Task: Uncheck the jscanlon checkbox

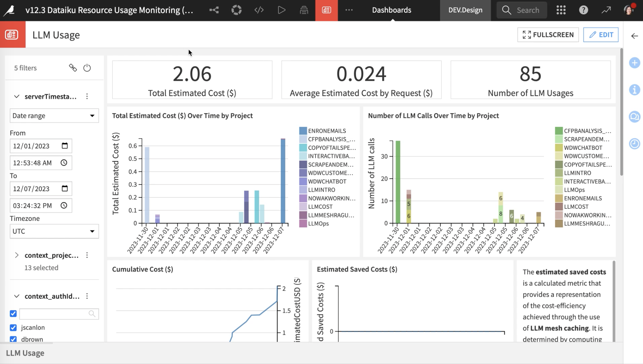Action: pyautogui.click(x=13, y=328)
